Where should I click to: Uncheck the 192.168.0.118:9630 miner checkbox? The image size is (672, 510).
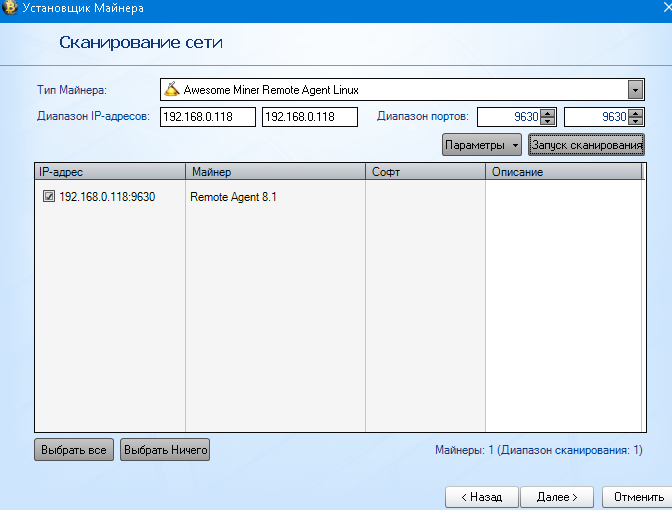pos(49,196)
